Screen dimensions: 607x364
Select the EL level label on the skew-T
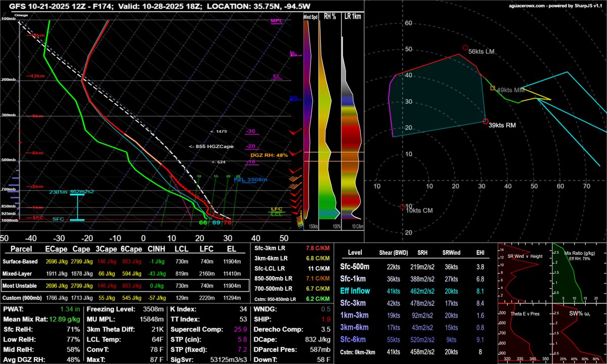(277, 76)
